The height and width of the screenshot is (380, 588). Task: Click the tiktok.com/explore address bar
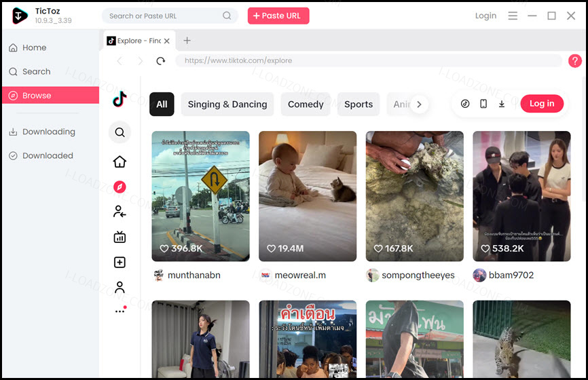[368, 60]
